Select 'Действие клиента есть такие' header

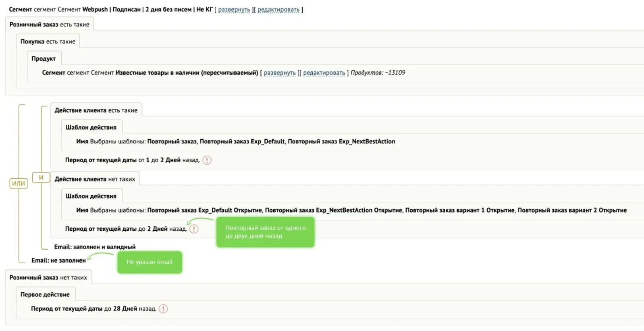click(96, 110)
